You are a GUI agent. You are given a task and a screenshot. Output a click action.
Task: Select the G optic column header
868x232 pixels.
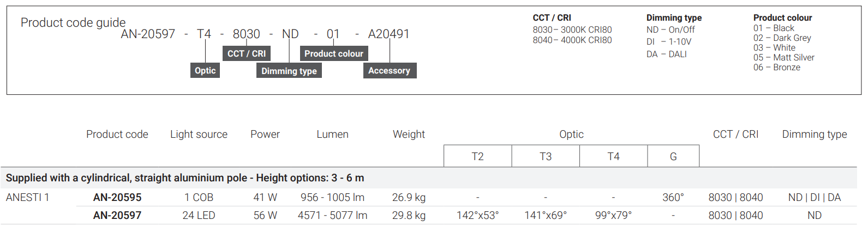coord(673,156)
